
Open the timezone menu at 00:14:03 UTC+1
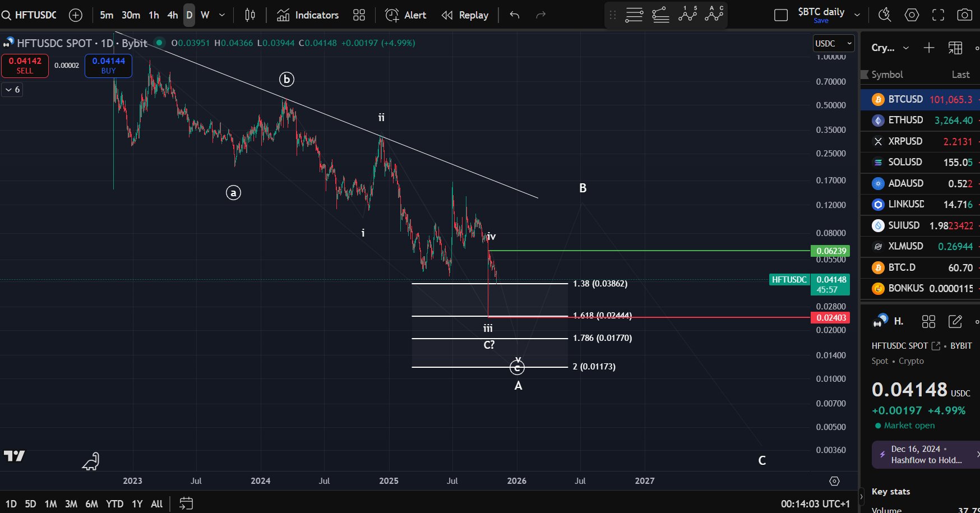815,504
